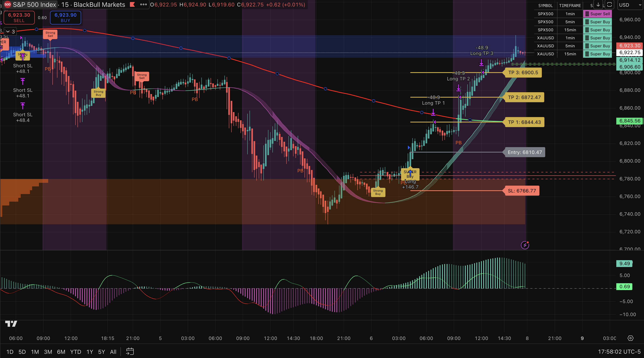
Task: Open the Go to date calendar icon
Action: coord(130,352)
